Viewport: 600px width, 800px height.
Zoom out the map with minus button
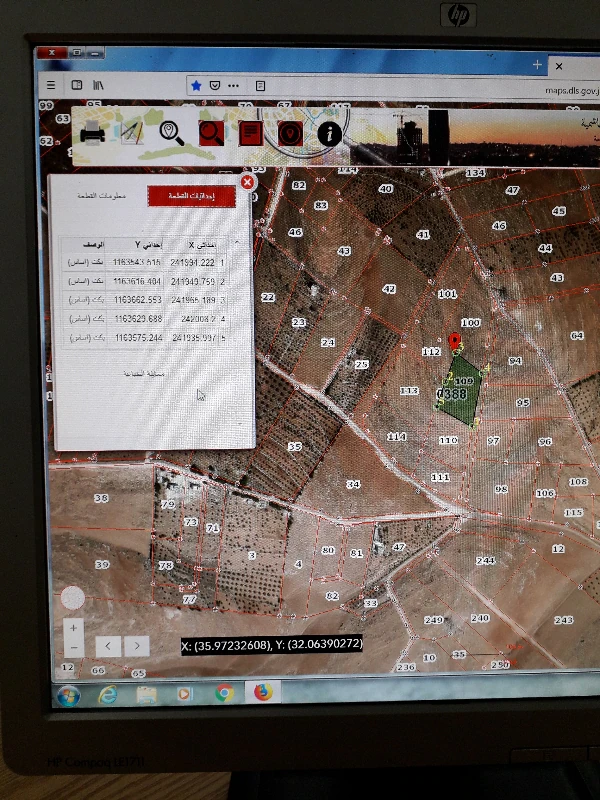[74, 648]
